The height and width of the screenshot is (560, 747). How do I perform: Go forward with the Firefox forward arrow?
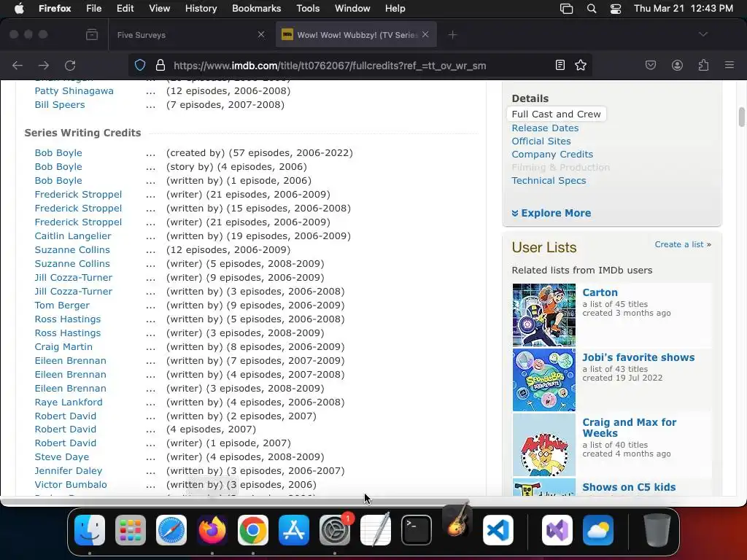pyautogui.click(x=44, y=65)
